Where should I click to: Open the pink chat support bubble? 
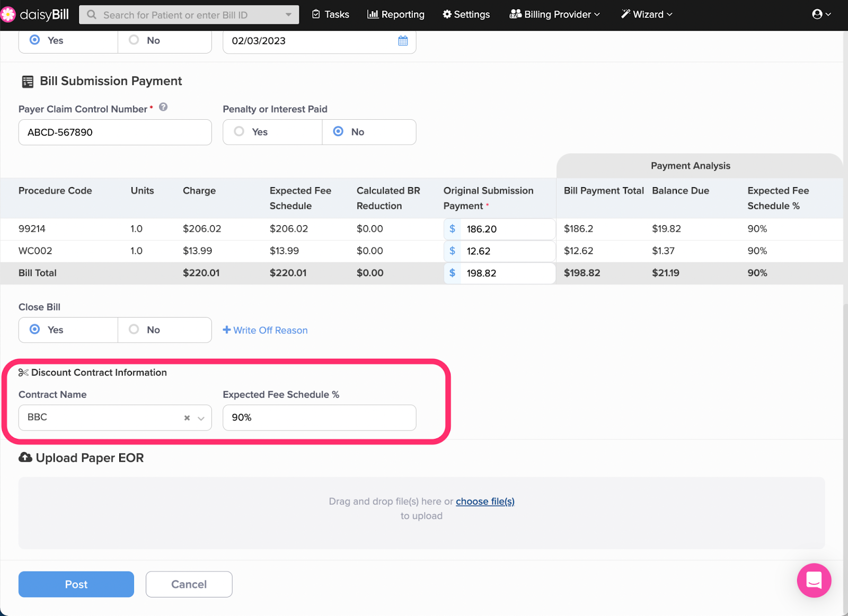(x=814, y=580)
